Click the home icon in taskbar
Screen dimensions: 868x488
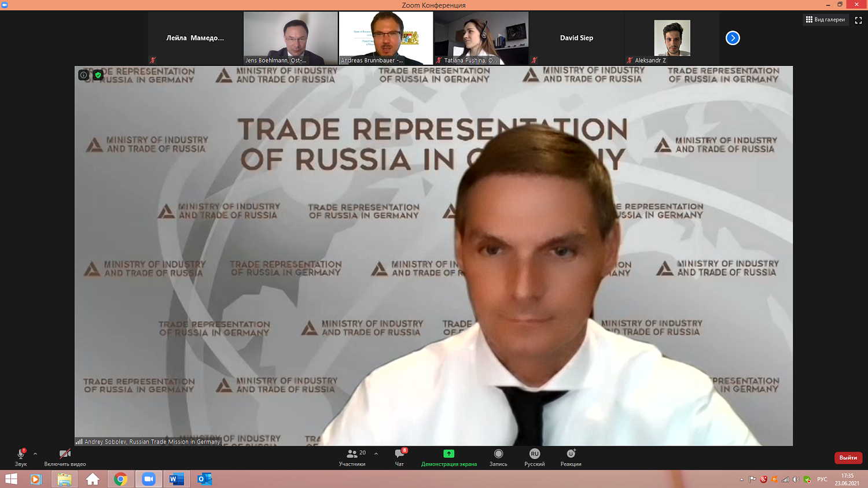click(93, 479)
